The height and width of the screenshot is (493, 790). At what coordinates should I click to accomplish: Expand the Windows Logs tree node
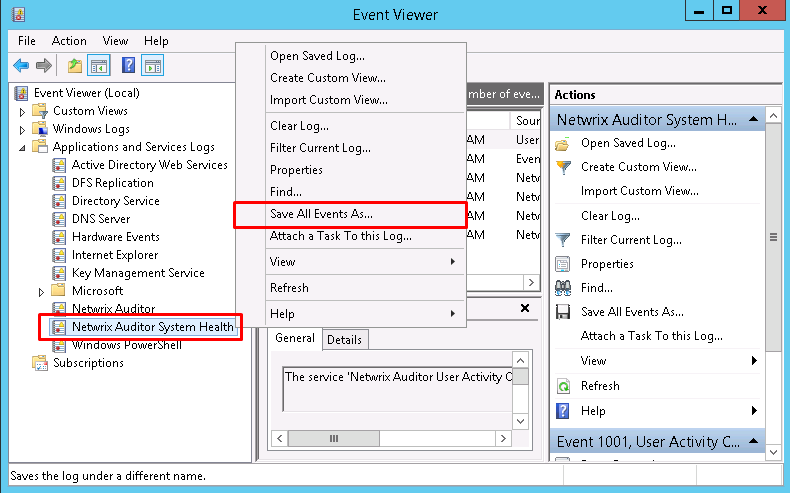pyautogui.click(x=22, y=130)
